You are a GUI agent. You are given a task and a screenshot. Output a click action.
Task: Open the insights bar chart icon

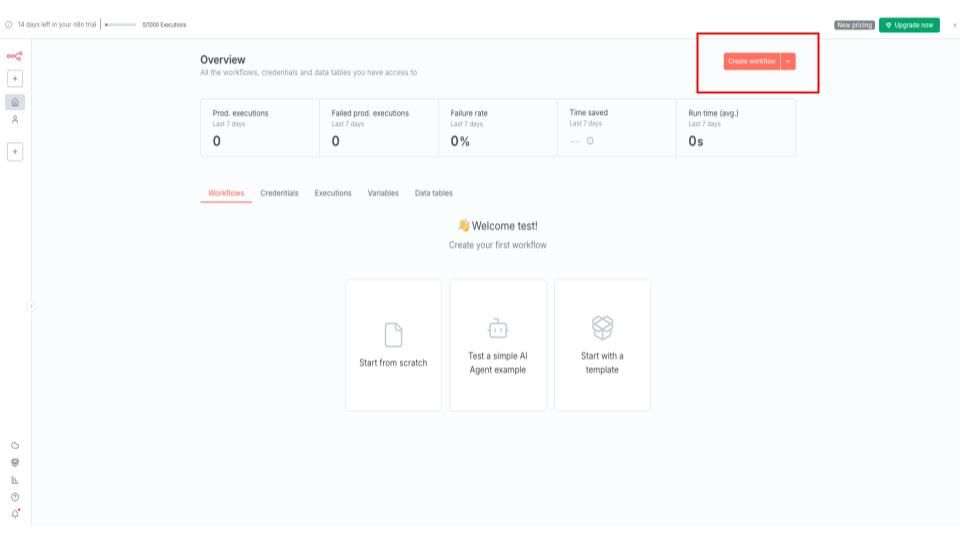point(15,480)
